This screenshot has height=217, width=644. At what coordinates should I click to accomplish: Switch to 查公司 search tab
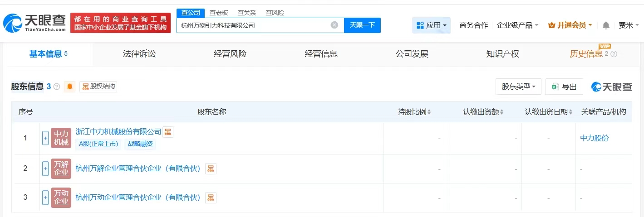(191, 13)
